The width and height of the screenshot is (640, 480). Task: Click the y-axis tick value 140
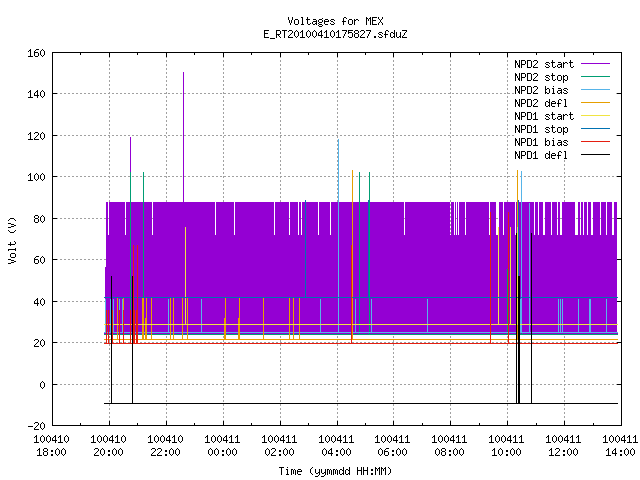coord(36,94)
